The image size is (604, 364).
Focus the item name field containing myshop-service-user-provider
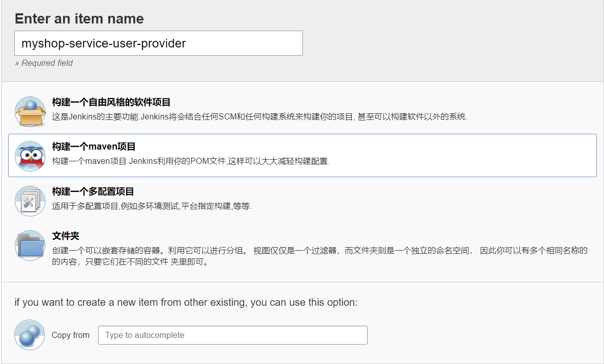click(158, 43)
